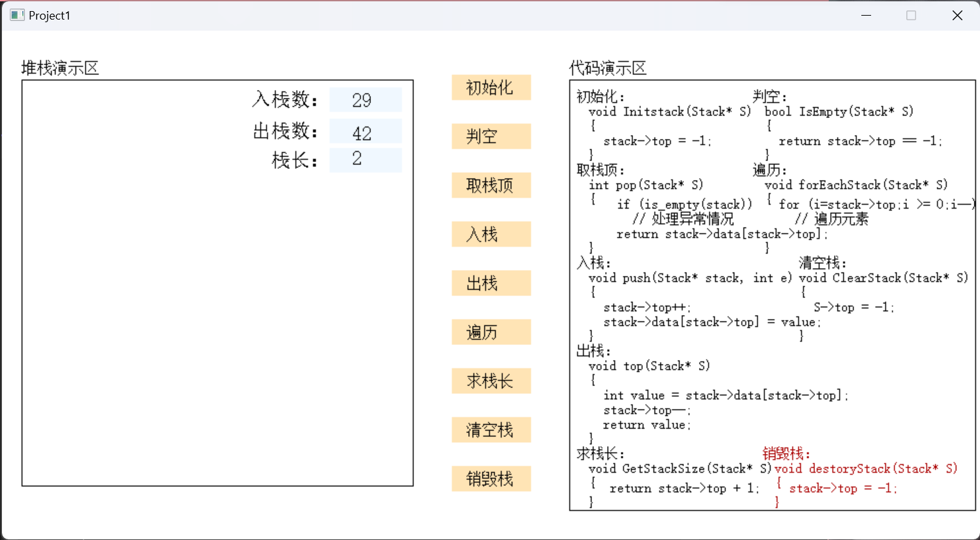Click the 代码演示区 label
This screenshot has width=980, height=540.
tap(608, 68)
